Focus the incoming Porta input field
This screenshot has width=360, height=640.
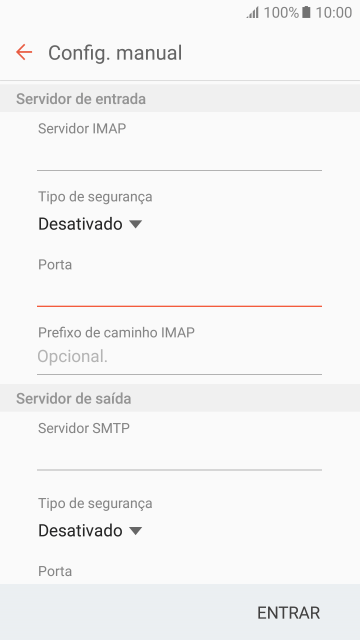[179, 291]
